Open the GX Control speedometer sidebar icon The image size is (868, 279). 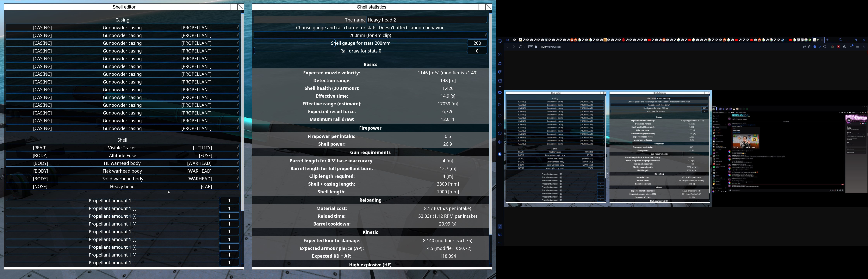tap(500, 54)
